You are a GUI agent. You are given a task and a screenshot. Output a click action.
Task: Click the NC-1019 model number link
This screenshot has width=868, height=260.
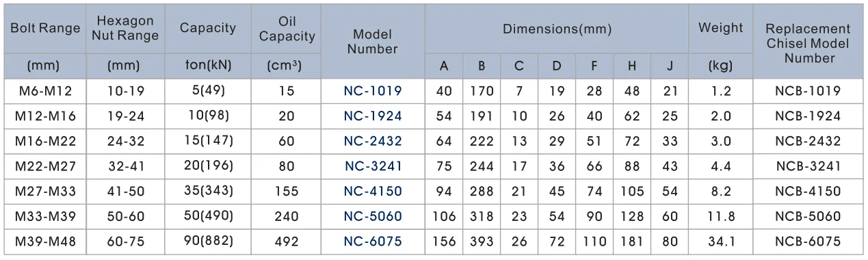(373, 91)
